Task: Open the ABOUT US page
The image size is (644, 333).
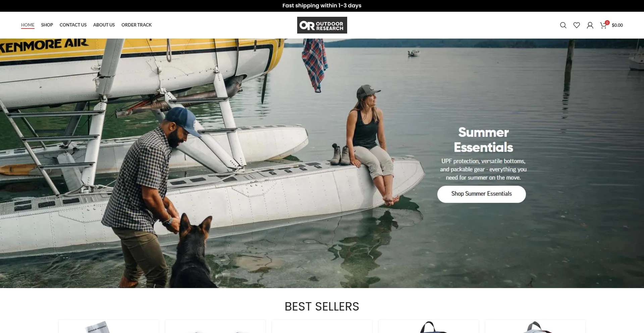Action: [x=104, y=25]
